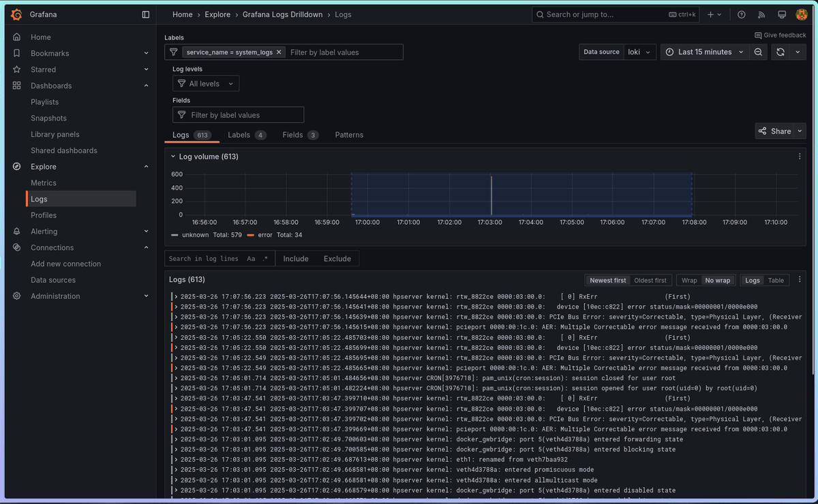Refresh the logs query
Screen dimensions: 818x504
pyautogui.click(x=781, y=52)
